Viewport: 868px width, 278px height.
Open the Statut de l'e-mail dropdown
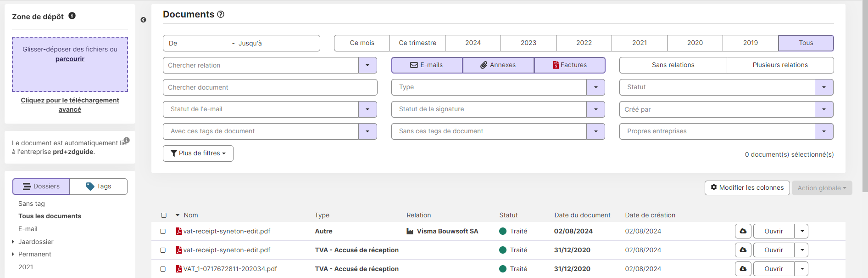tap(367, 109)
